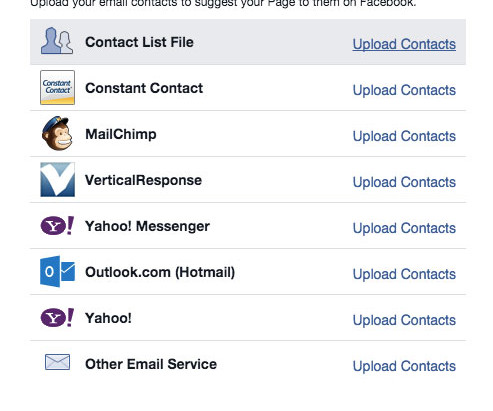Select the MailChimp service name
The height and width of the screenshot is (411, 493).
click(121, 135)
